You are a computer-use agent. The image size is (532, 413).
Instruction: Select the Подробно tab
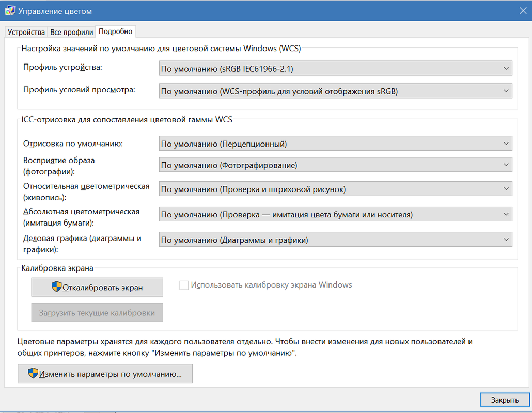pos(115,31)
